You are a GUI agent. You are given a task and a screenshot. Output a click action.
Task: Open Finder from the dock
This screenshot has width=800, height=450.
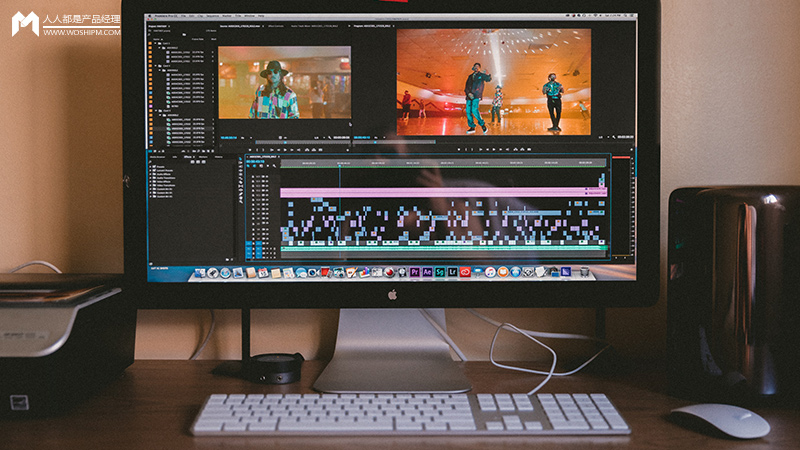click(x=199, y=272)
